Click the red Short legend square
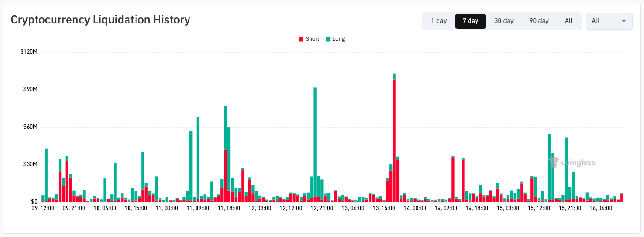Image resolution: width=644 pixels, height=237 pixels. [301, 39]
